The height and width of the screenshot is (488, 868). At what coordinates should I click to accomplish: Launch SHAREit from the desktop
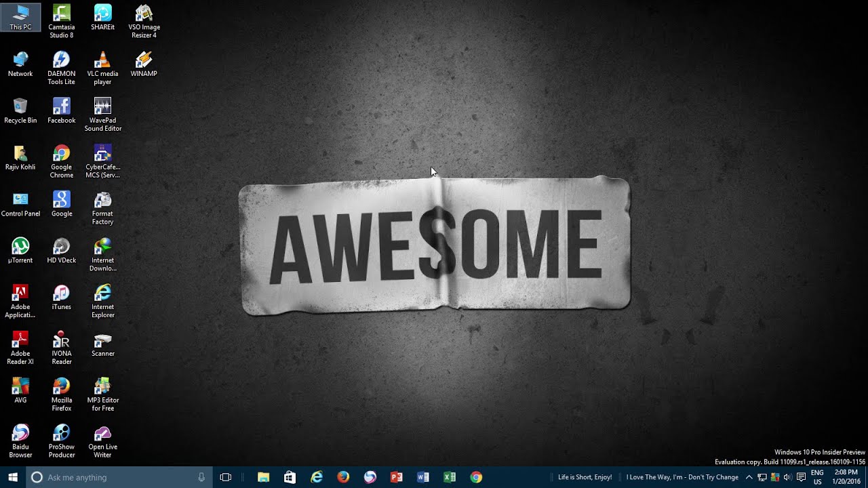(102, 18)
